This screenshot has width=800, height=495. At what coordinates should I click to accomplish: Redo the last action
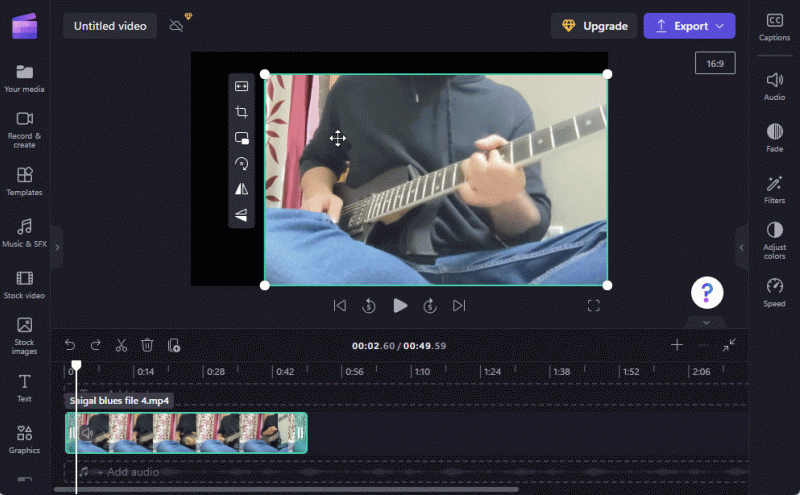95,345
